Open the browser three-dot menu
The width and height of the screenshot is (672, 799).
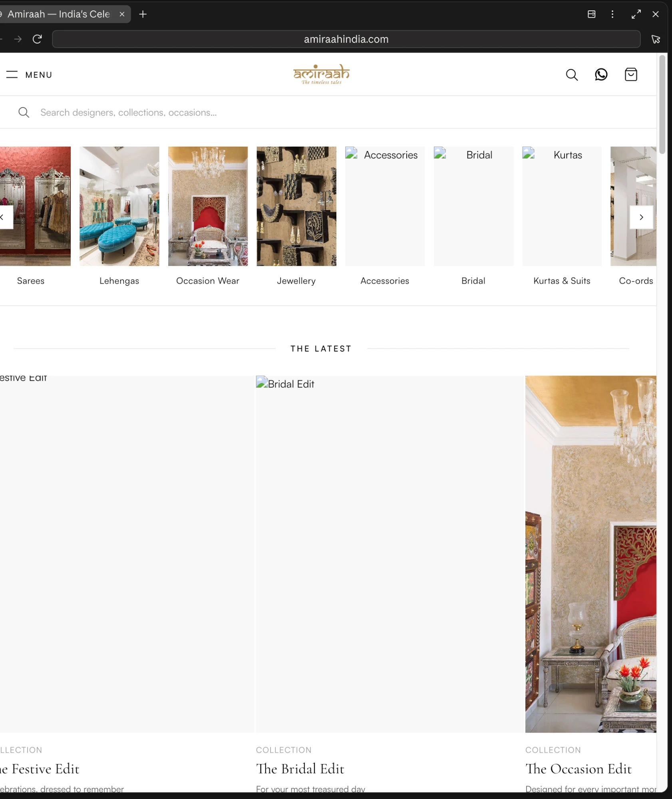point(612,14)
